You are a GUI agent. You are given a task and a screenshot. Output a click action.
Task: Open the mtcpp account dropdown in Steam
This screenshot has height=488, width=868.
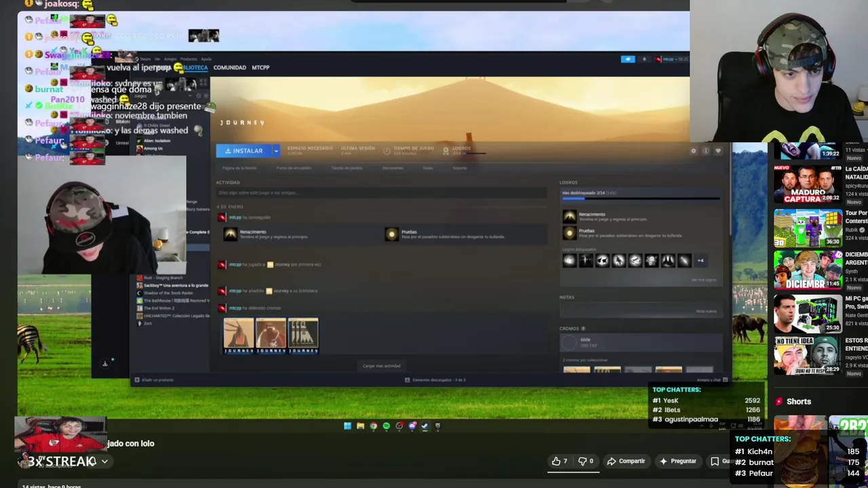point(671,59)
